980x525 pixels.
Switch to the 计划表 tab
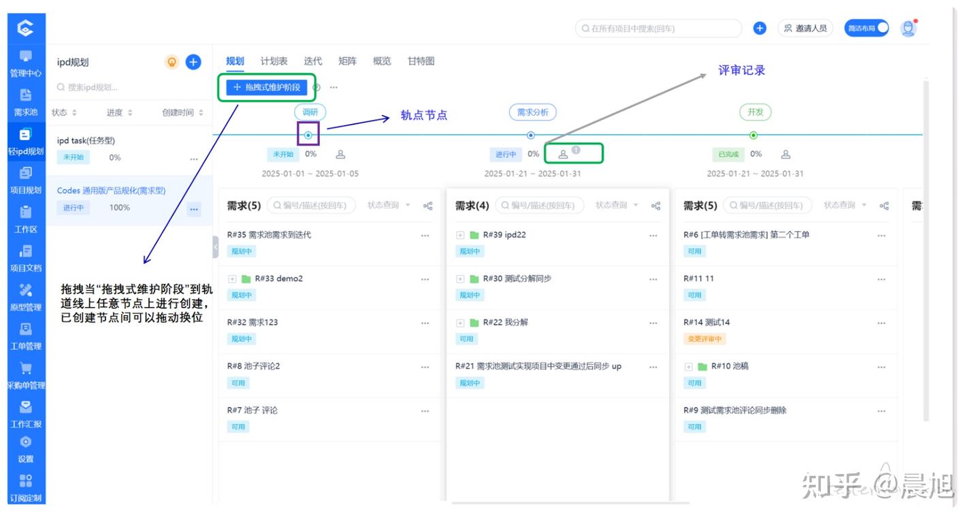(274, 61)
